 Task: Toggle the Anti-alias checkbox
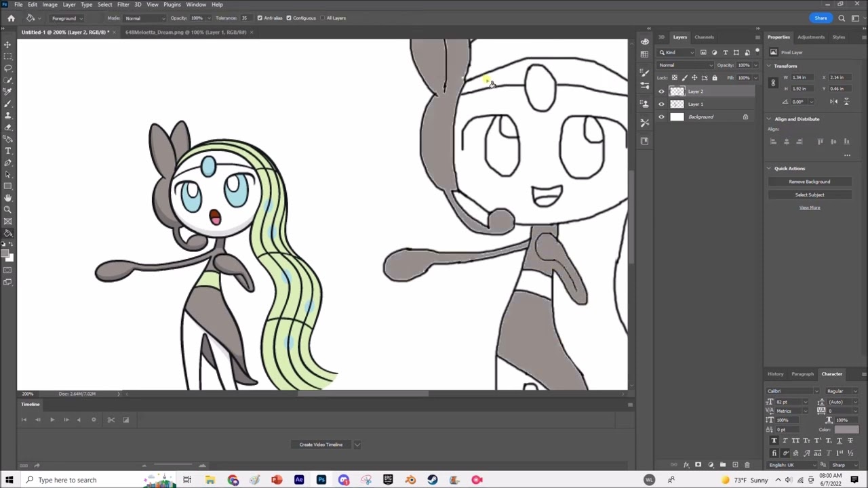point(260,18)
